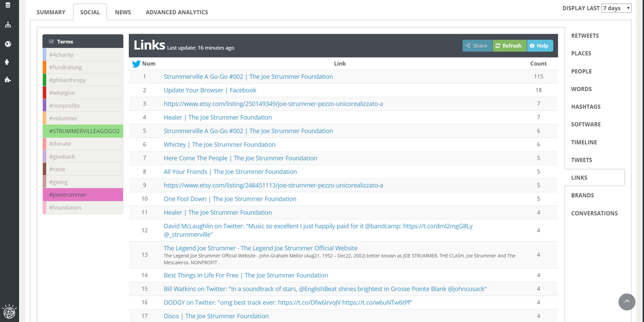Select the Links section
This screenshot has width=644, height=322.
click(595, 178)
